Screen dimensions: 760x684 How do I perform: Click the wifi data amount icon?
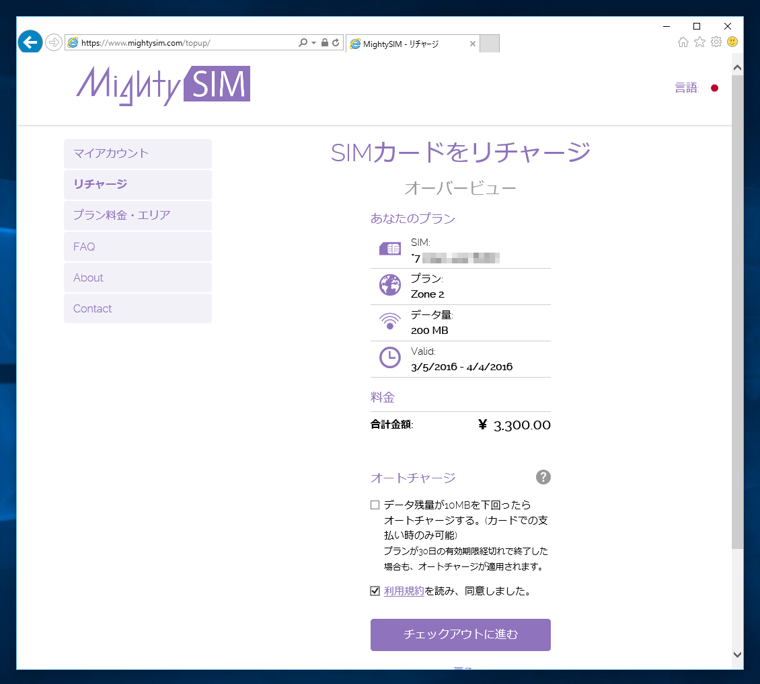[390, 321]
